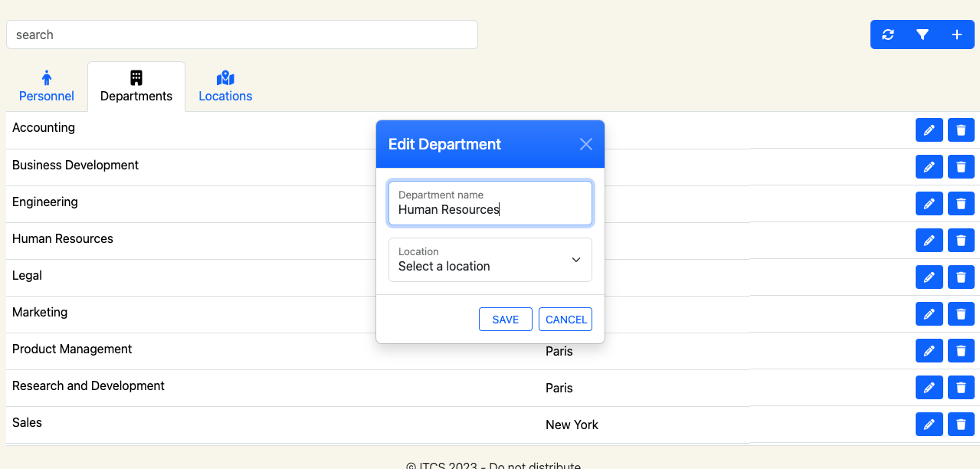
Task: Edit the Accounting department with pencil icon
Action: click(929, 130)
